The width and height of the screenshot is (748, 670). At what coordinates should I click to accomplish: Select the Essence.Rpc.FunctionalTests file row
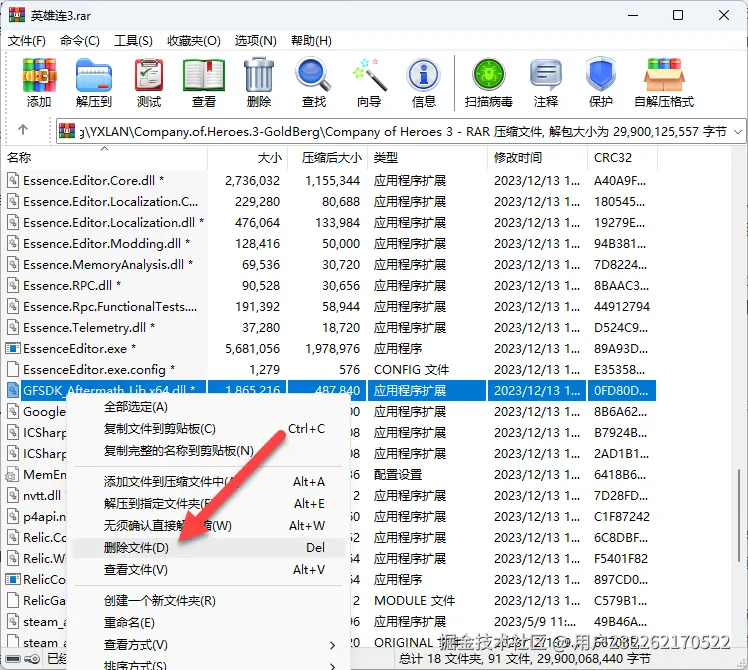tap(330, 306)
